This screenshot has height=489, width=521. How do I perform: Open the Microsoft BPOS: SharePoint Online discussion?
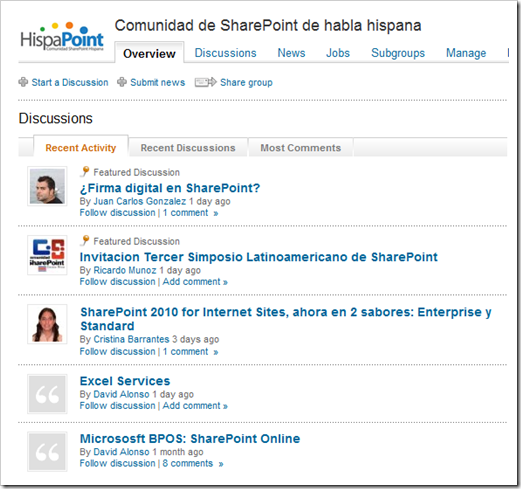pyautogui.click(x=190, y=439)
